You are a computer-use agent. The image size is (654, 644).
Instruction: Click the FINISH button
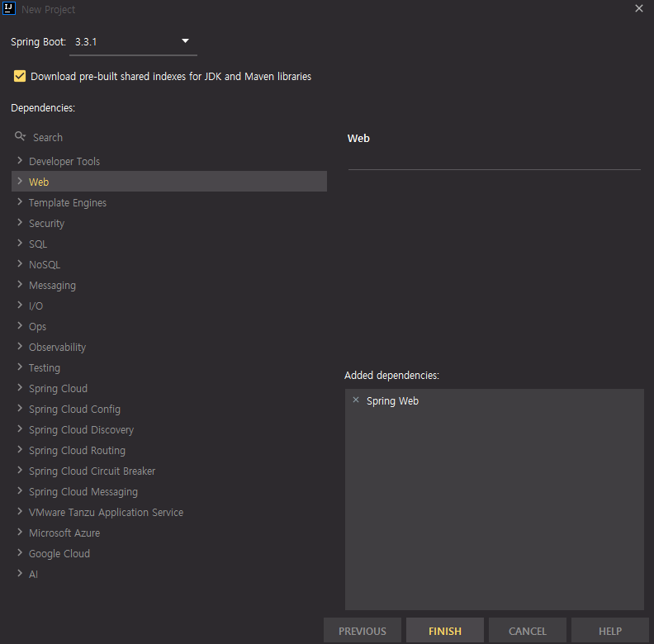pyautogui.click(x=444, y=631)
